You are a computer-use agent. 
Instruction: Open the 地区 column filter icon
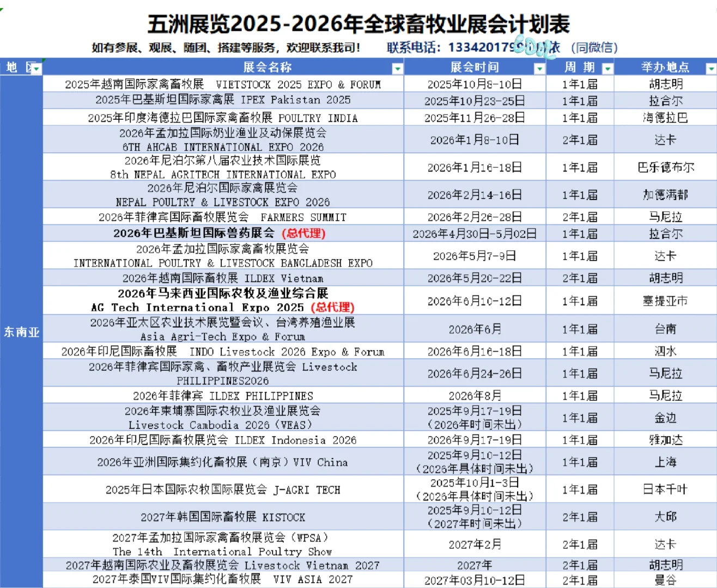pos(36,68)
